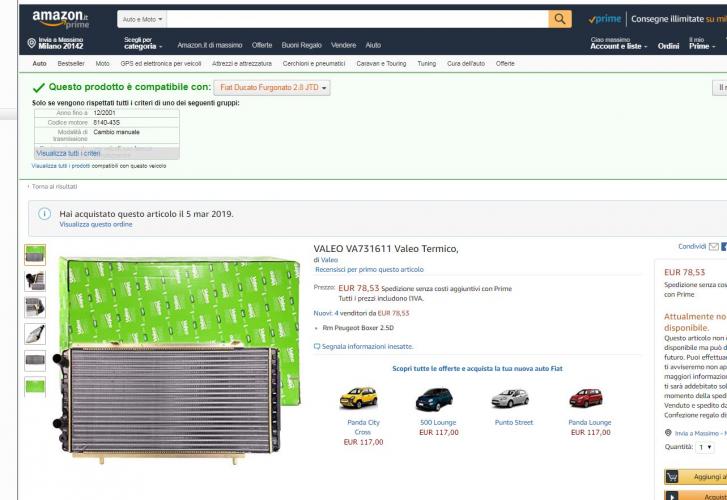Open the Valeo brand link
727x500 pixels.
(x=329, y=260)
